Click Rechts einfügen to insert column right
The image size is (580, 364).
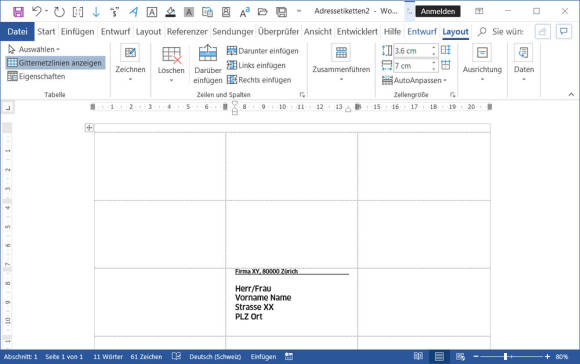259,80
